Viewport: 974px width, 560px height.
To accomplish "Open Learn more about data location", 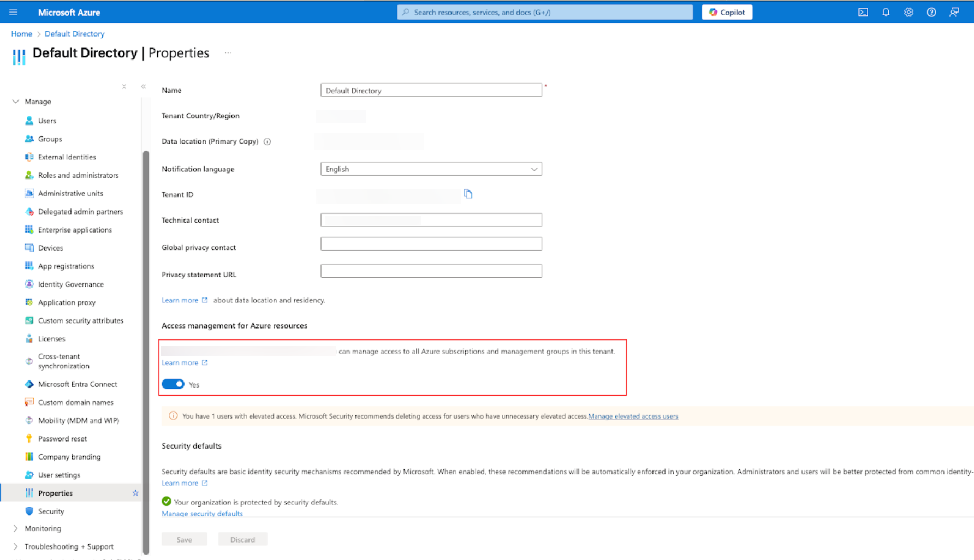I will click(185, 300).
